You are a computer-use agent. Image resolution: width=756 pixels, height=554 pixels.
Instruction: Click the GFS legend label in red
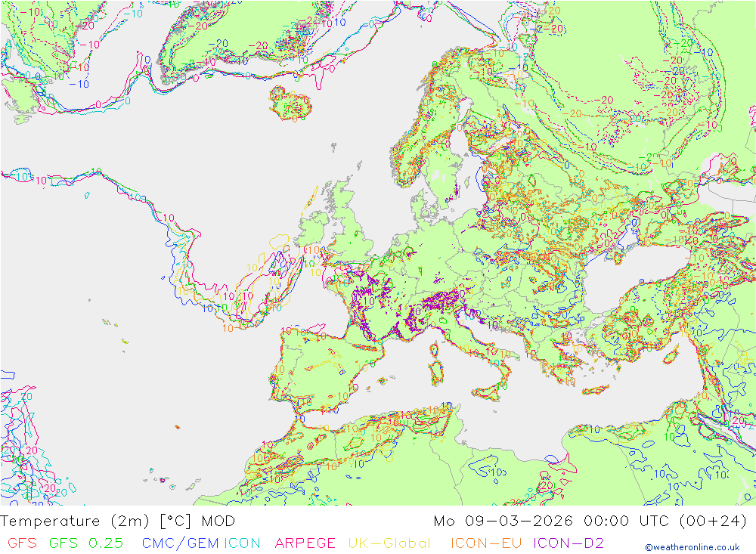pyautogui.click(x=23, y=543)
